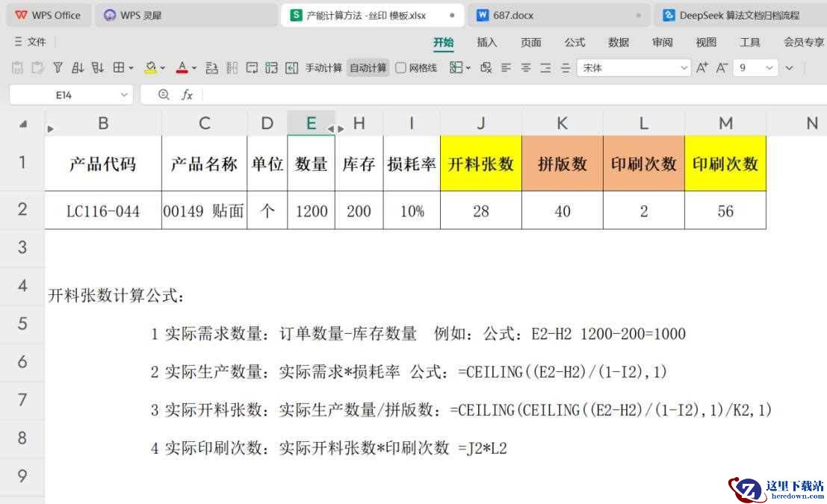Select row 2 header
Viewport: 827px width, 504px height.
[22, 209]
